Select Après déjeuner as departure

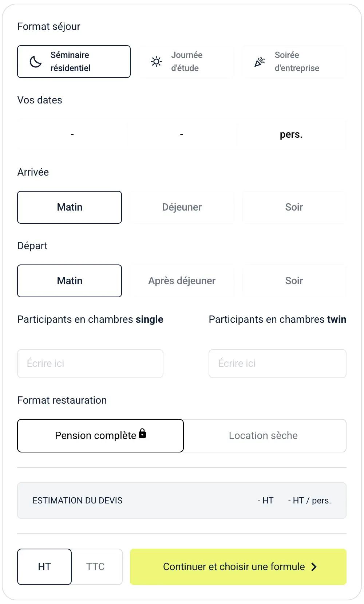click(x=182, y=281)
